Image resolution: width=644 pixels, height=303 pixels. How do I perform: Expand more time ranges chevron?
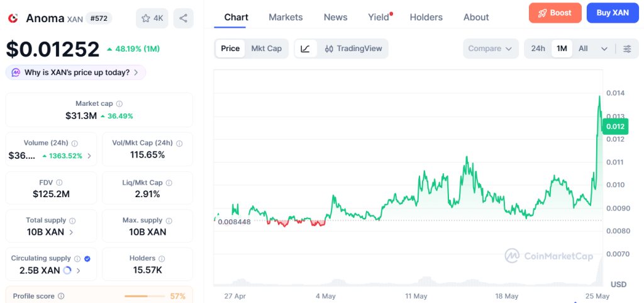604,49
